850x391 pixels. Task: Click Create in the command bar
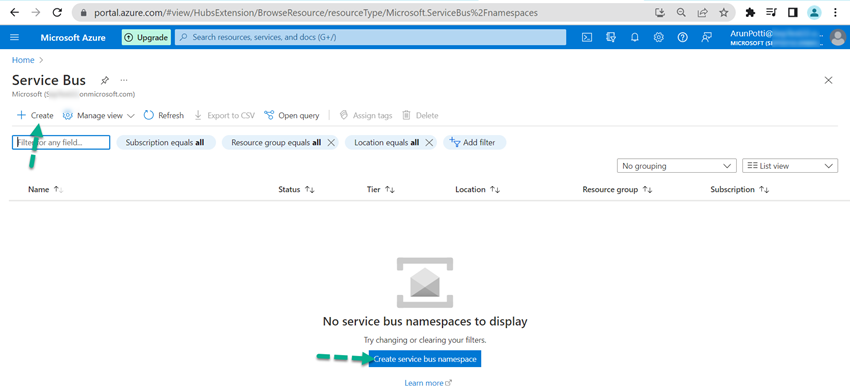point(35,116)
